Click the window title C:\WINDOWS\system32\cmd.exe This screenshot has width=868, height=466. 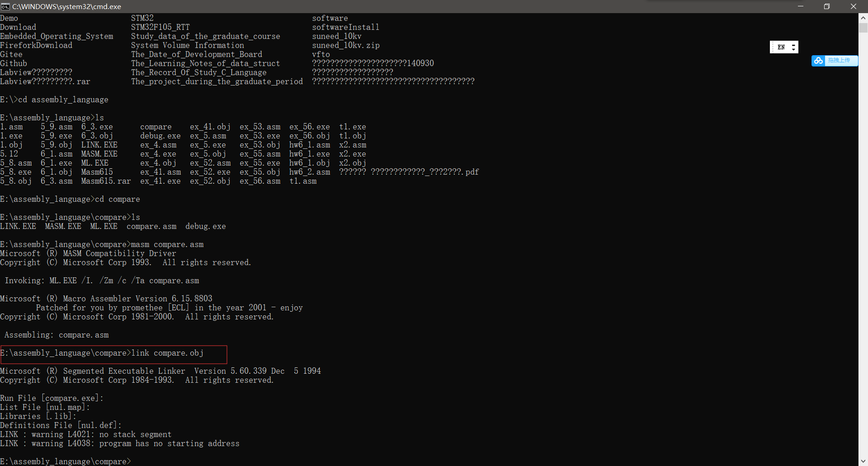pyautogui.click(x=66, y=6)
